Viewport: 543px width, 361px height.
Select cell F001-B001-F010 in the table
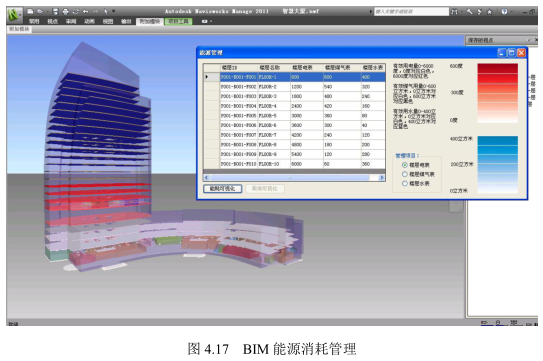tap(239, 164)
